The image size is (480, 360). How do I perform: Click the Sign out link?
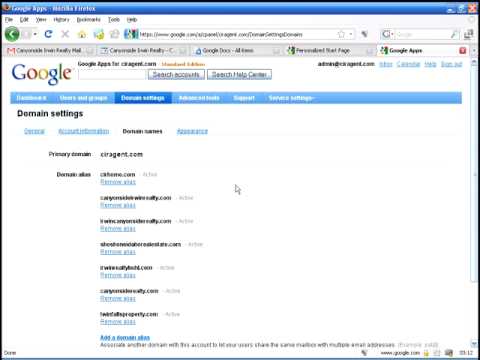[x=451, y=64]
